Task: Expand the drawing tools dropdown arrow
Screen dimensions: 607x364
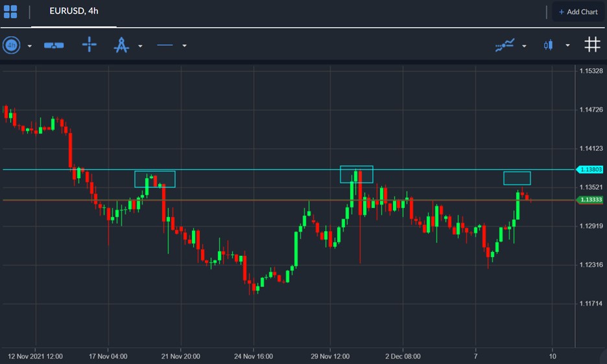Action: coord(140,46)
